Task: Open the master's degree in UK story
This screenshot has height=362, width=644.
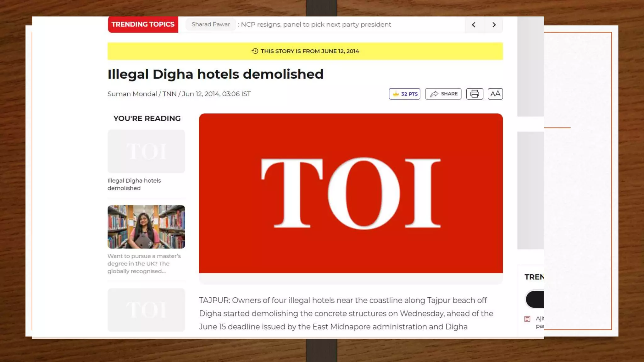Action: tap(144, 264)
